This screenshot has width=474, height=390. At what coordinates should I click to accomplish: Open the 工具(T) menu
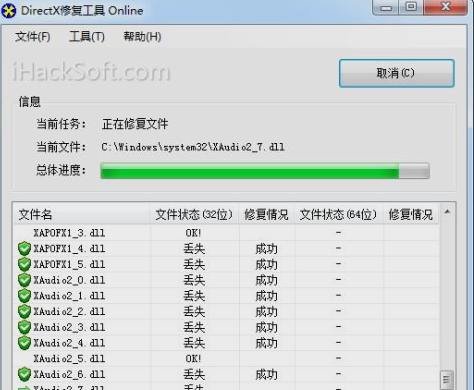pos(87,36)
